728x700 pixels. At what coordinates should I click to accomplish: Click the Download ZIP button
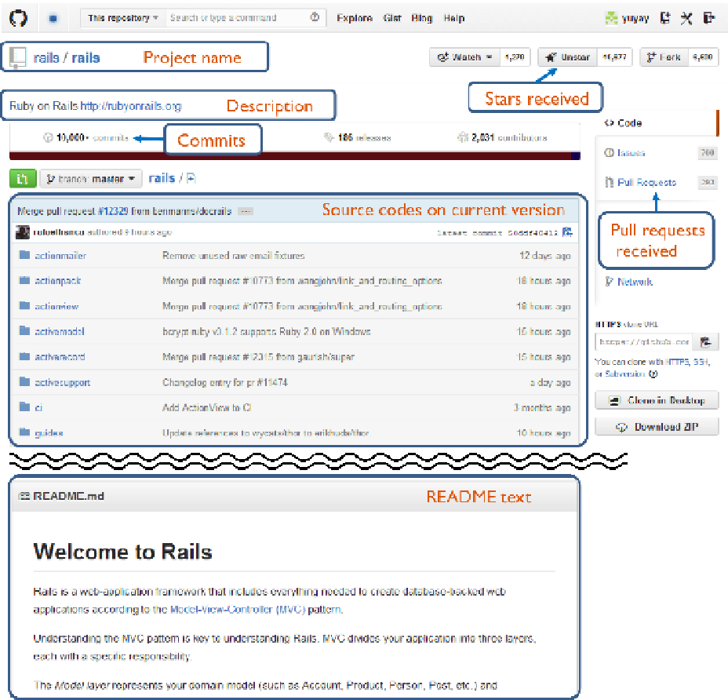coord(657,426)
